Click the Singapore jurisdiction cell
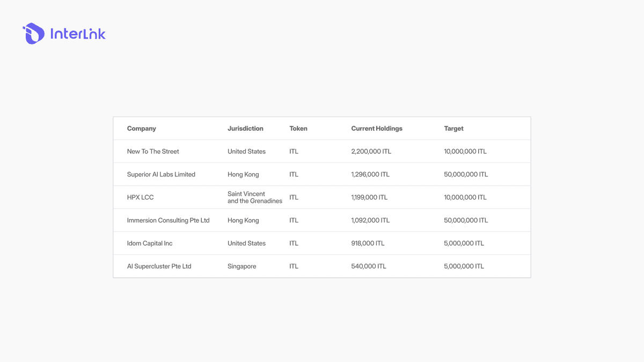 (241, 267)
